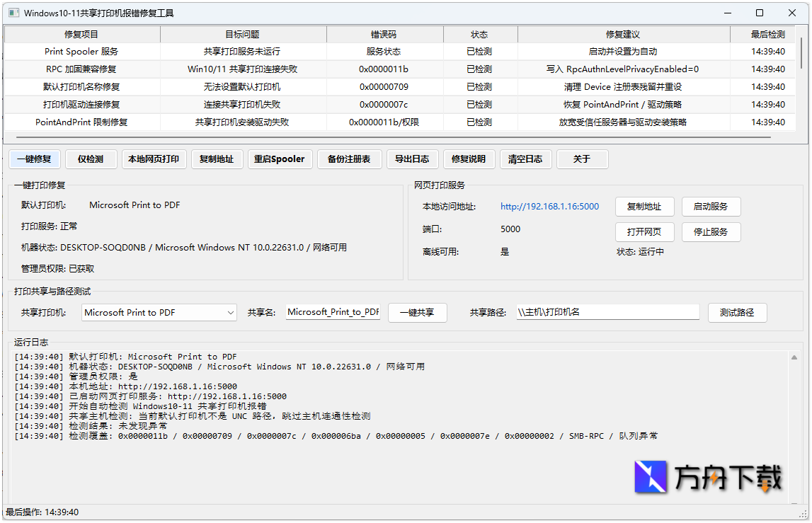Click 恢复 PointAndPrint / 驱动策略 cell
812x523 pixels.
click(x=623, y=104)
